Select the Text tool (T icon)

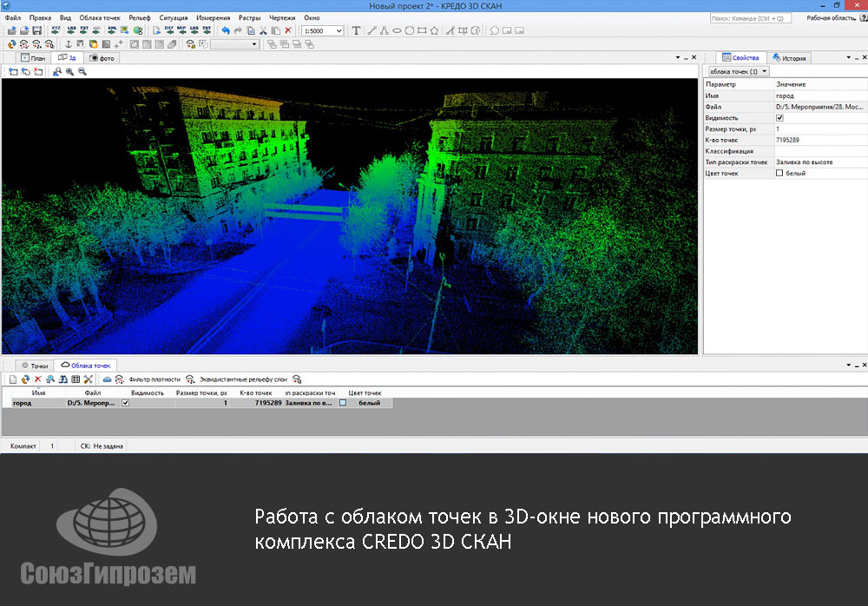pos(356,30)
